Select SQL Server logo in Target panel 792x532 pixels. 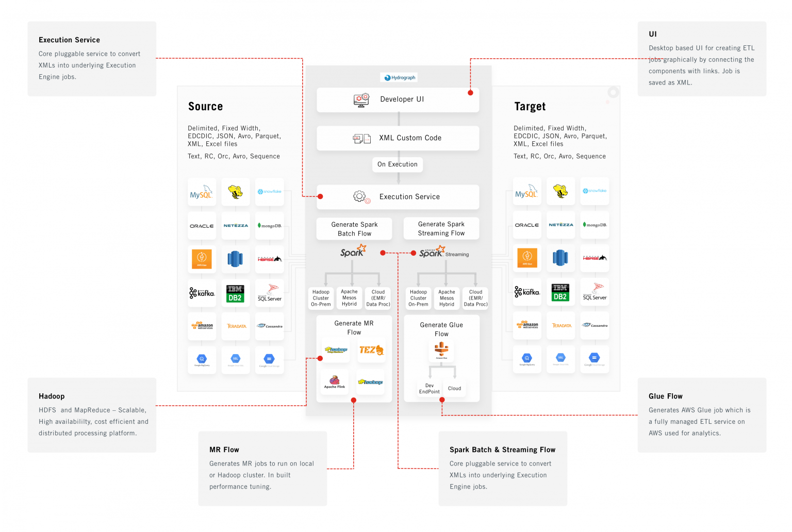(x=595, y=292)
